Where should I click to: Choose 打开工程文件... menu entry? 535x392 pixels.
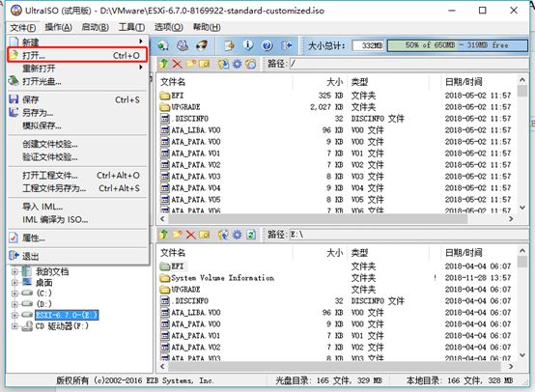77,176
